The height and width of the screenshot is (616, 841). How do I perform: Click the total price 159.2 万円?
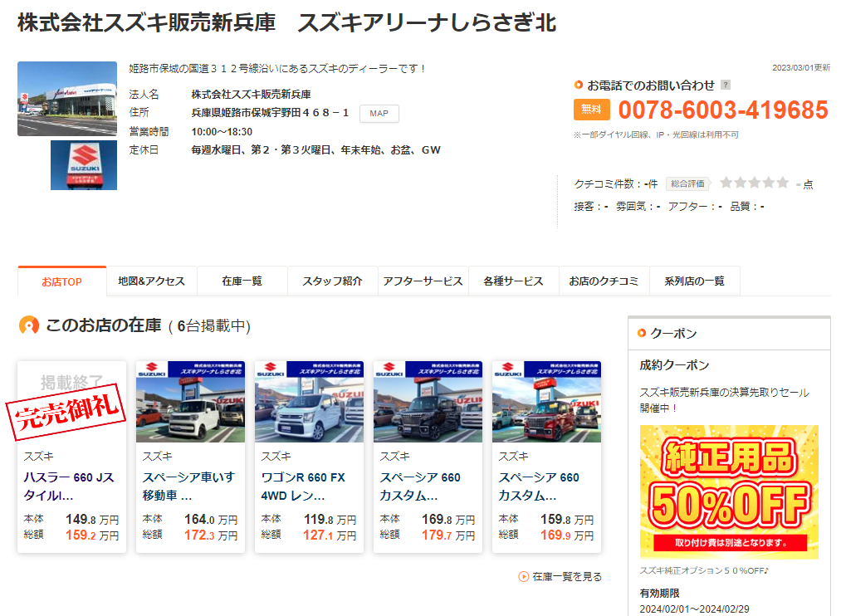click(92, 535)
